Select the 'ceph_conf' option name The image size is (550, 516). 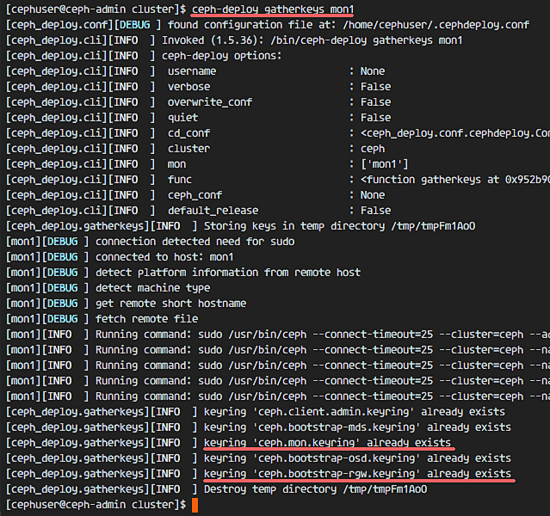[195, 195]
